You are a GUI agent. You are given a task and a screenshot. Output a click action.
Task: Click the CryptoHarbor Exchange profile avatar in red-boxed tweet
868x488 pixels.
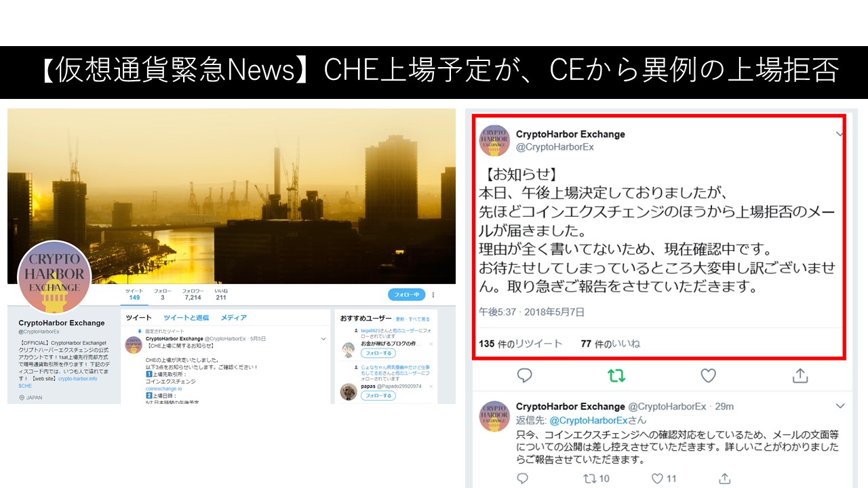pos(494,141)
